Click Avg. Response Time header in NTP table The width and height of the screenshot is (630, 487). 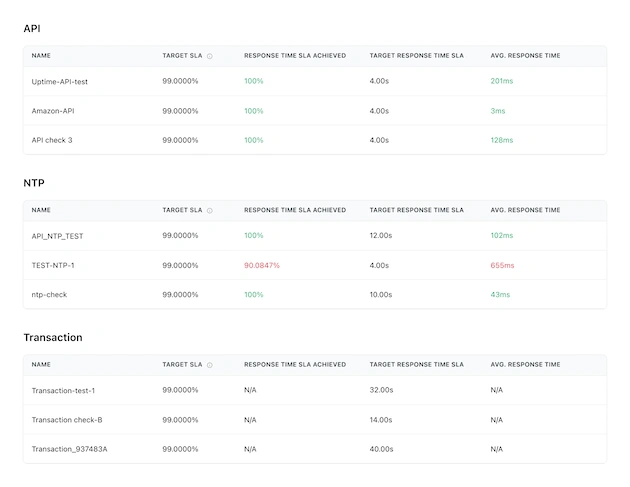click(x=525, y=211)
